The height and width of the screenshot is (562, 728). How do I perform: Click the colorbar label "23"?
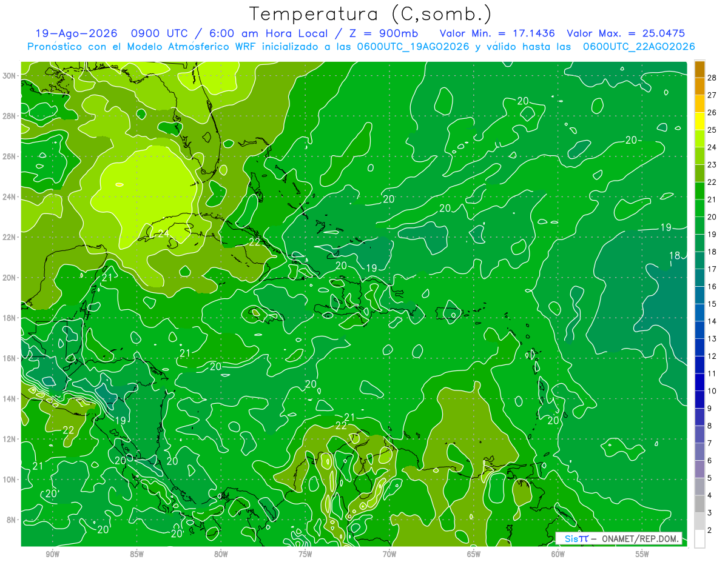pyautogui.click(x=712, y=164)
